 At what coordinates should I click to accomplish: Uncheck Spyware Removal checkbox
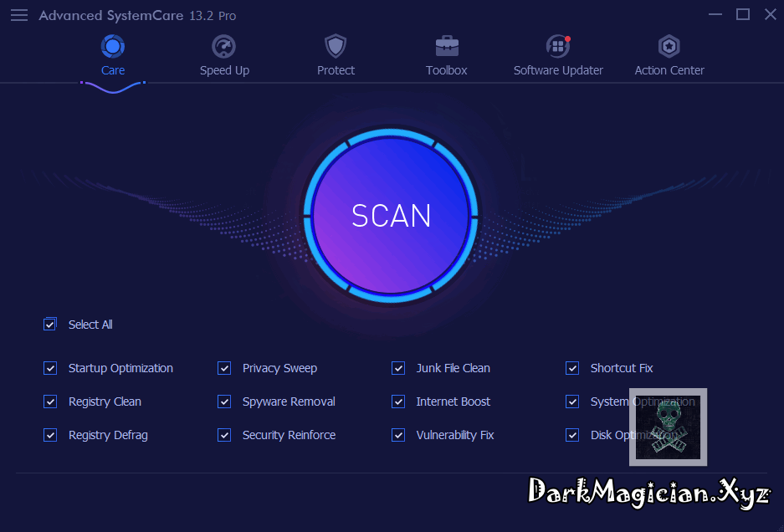pyautogui.click(x=224, y=402)
